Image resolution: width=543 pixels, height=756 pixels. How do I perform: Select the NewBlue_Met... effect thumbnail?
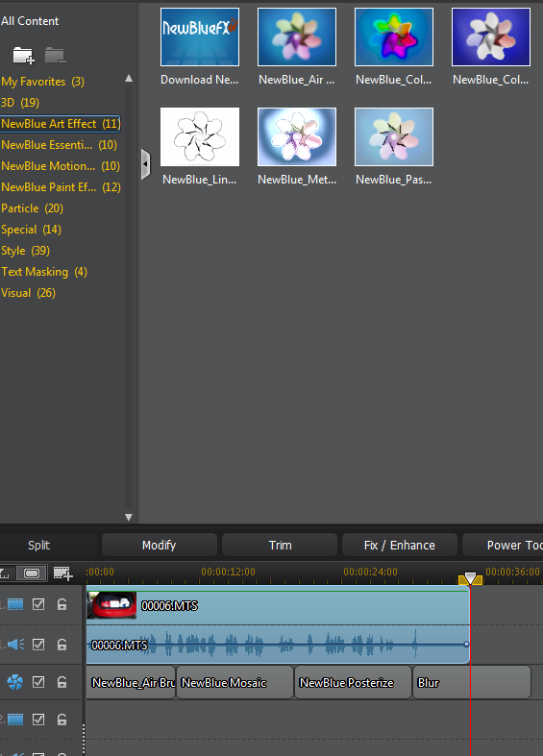click(297, 137)
